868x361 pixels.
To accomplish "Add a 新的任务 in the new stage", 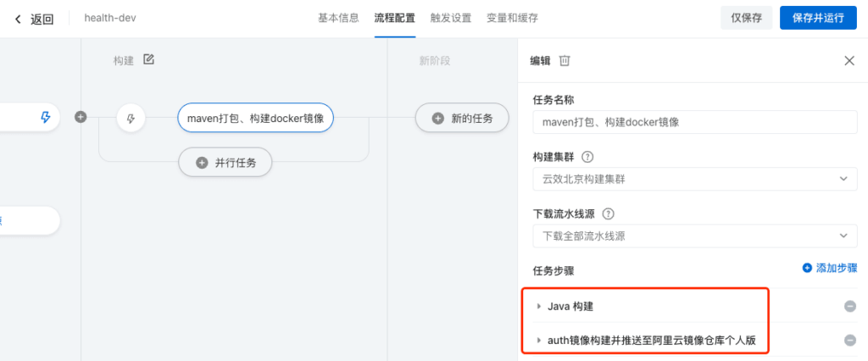I will (x=462, y=118).
